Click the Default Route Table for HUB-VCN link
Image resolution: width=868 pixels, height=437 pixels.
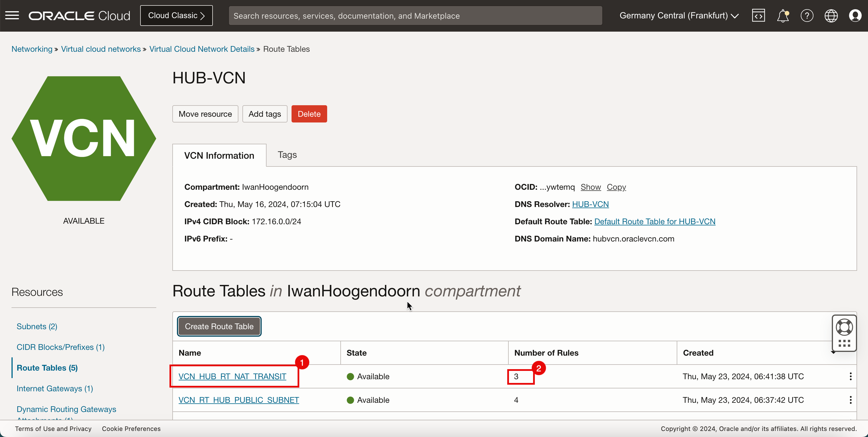point(655,221)
